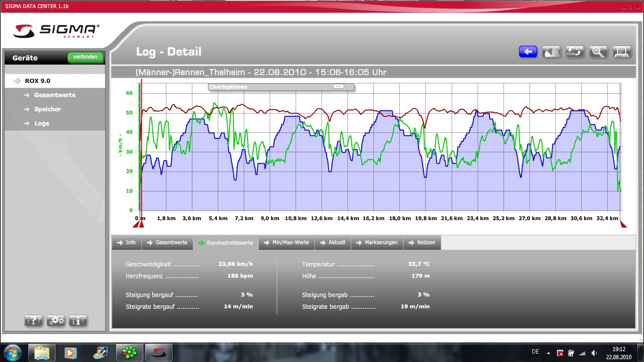Open the pie chart statistics view
Screen dimensions: 644x362
[551, 52]
